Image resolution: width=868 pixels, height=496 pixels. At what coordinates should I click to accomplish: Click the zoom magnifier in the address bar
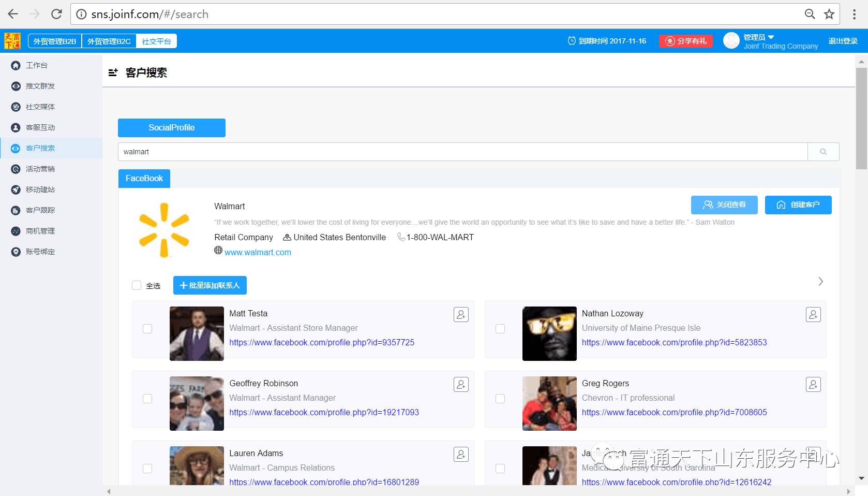click(810, 14)
